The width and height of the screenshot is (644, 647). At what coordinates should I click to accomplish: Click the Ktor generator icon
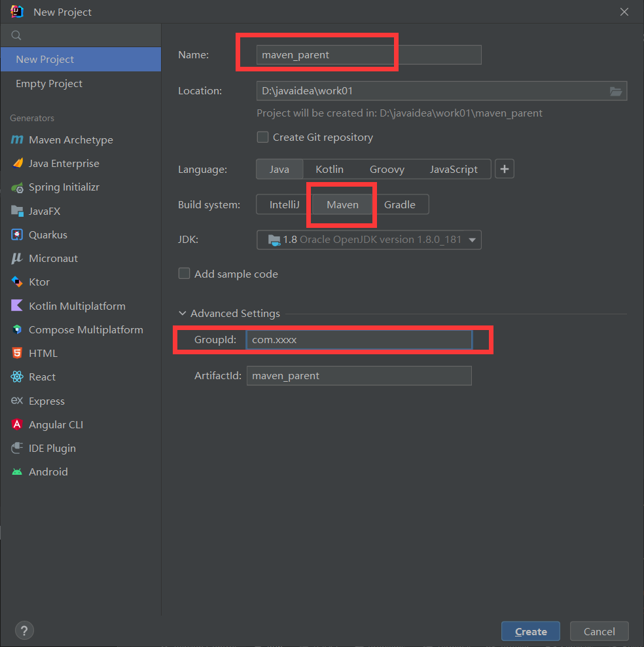coord(17,282)
